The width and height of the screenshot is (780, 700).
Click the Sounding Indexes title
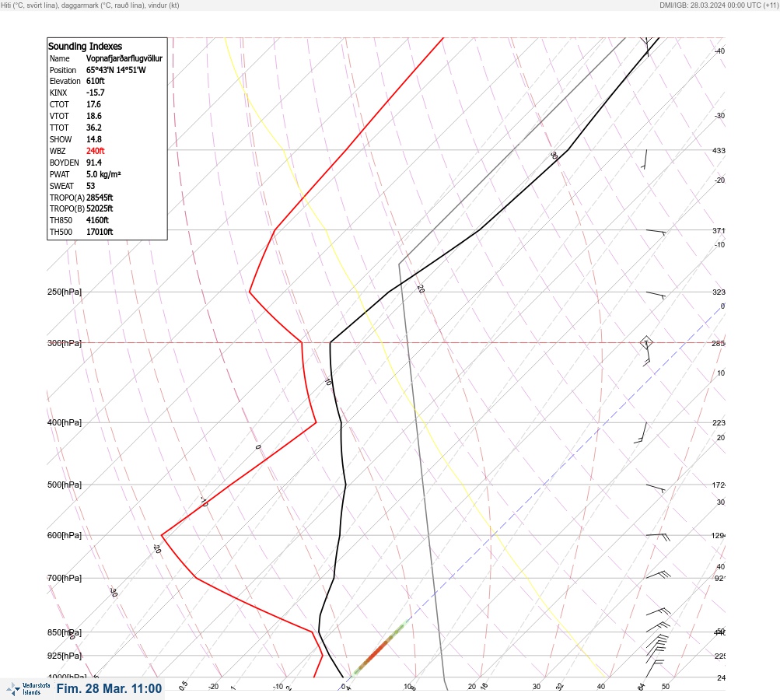85,46
